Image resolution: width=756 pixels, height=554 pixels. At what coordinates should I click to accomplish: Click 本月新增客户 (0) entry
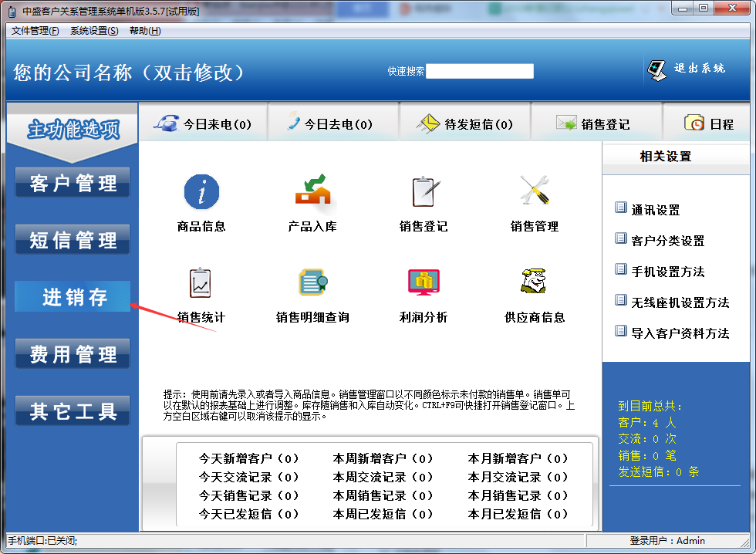[518, 458]
